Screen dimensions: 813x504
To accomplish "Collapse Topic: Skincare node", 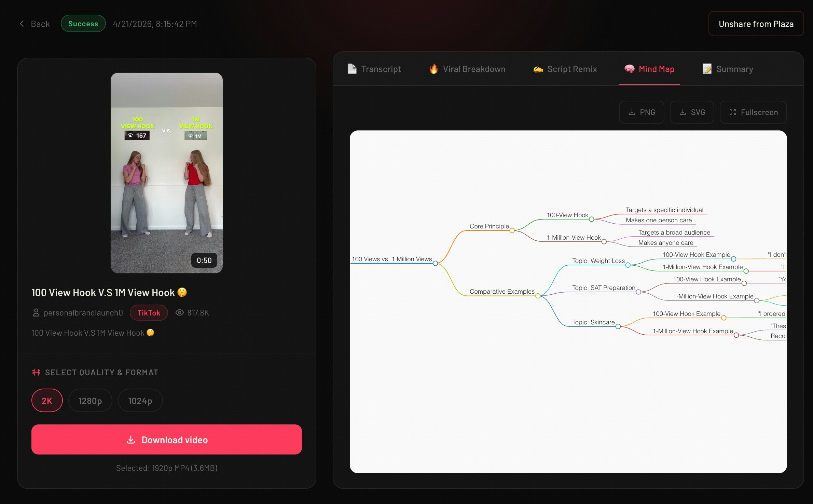I will [x=618, y=326].
